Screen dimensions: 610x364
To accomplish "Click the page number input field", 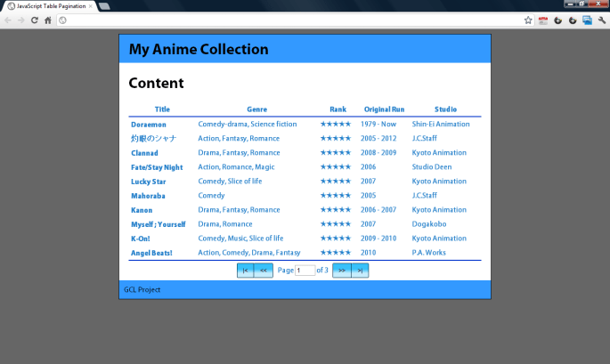I will (x=305, y=270).
